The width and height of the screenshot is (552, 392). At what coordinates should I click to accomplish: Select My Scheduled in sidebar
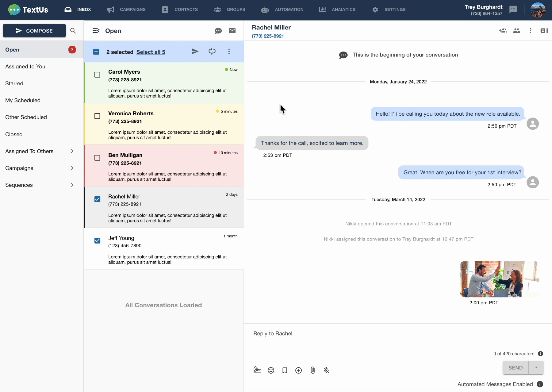pyautogui.click(x=42, y=100)
